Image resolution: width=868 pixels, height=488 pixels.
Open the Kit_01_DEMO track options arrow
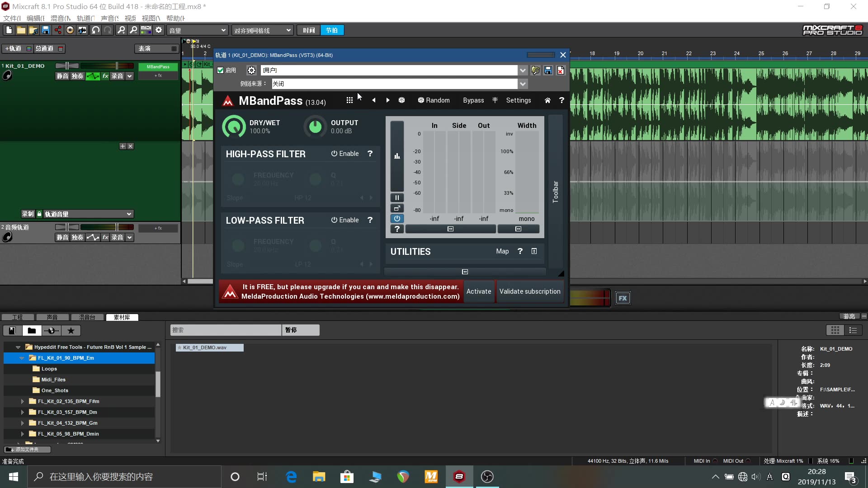[130, 76]
